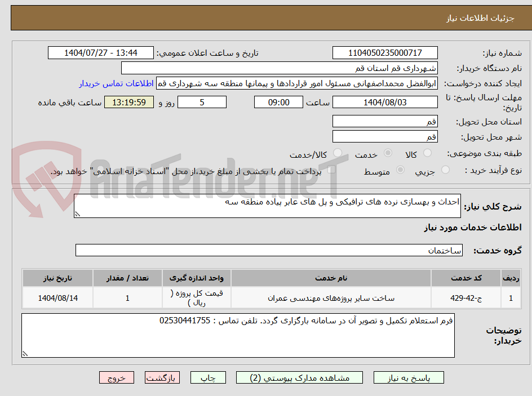Click the شماره نیاز label
This screenshot has width=532, height=396.
pyautogui.click(x=502, y=53)
